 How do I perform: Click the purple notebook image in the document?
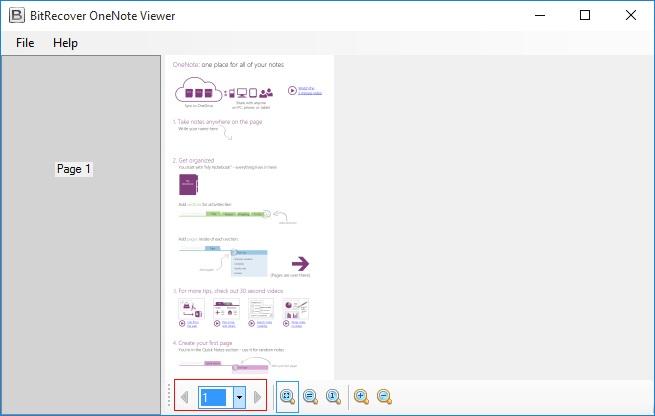coord(188,185)
